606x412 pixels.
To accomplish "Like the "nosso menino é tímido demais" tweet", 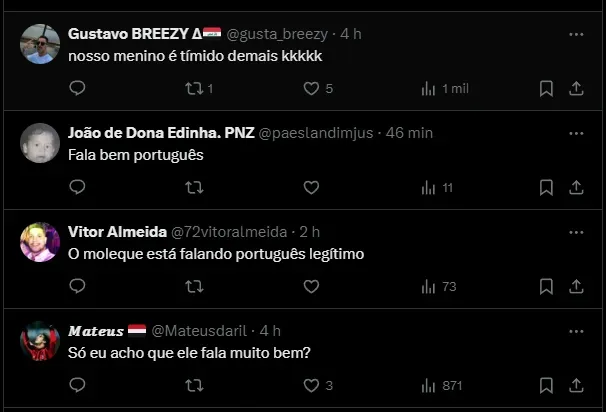I will 311,89.
